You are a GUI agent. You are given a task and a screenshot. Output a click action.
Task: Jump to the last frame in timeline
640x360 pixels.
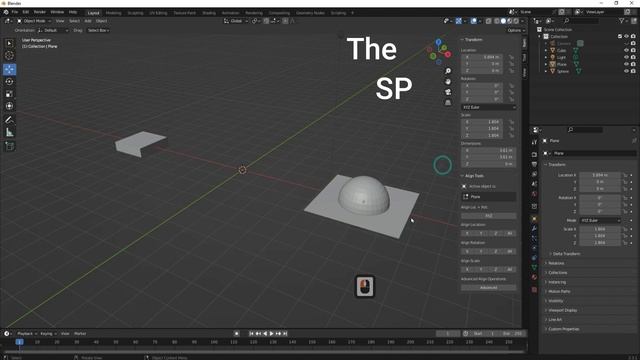tap(285, 334)
